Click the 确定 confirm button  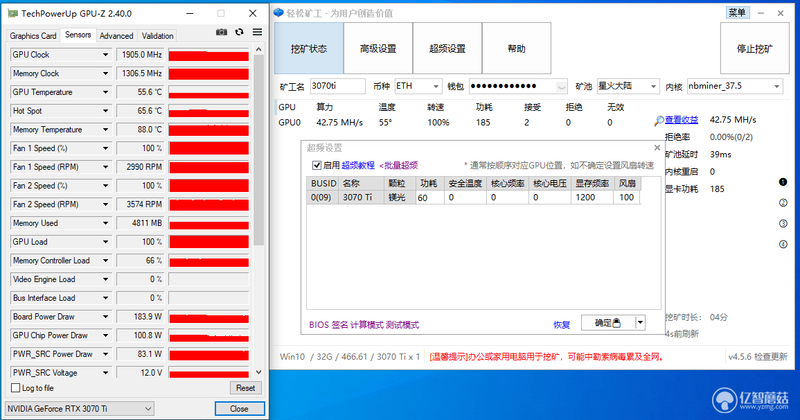pyautogui.click(x=608, y=323)
